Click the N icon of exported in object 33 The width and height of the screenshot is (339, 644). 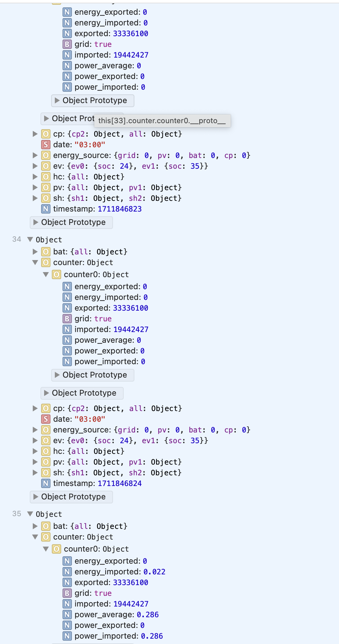[67, 33]
